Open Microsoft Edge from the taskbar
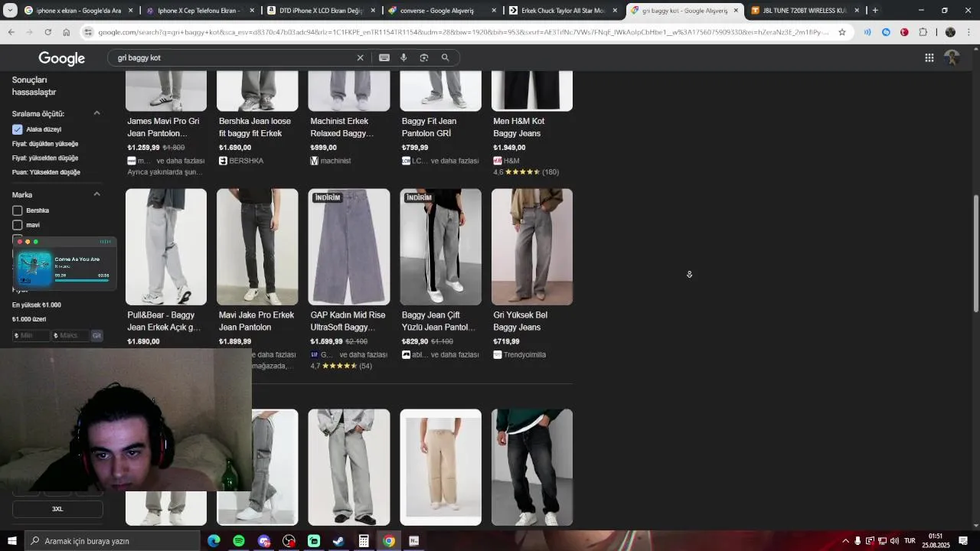Image resolution: width=980 pixels, height=551 pixels. 214,541
